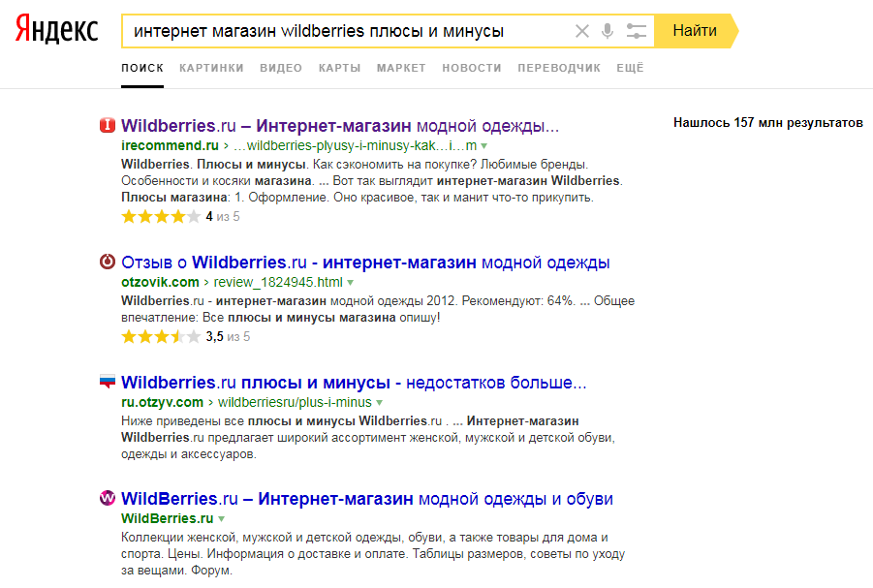Switch to the Видео tab

281,68
